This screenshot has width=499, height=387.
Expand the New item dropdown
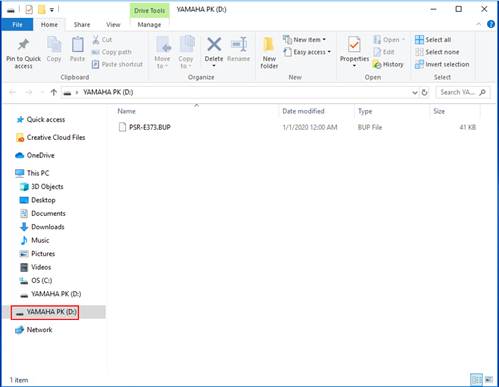click(x=304, y=40)
